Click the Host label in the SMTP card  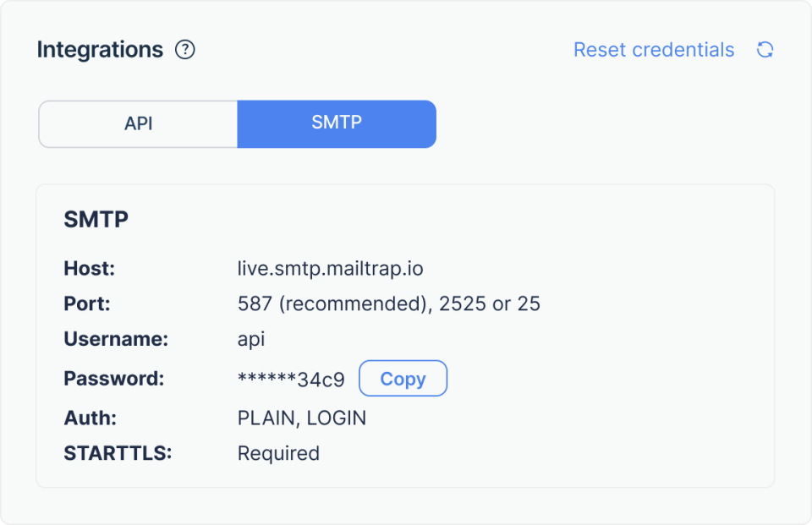coord(88,268)
